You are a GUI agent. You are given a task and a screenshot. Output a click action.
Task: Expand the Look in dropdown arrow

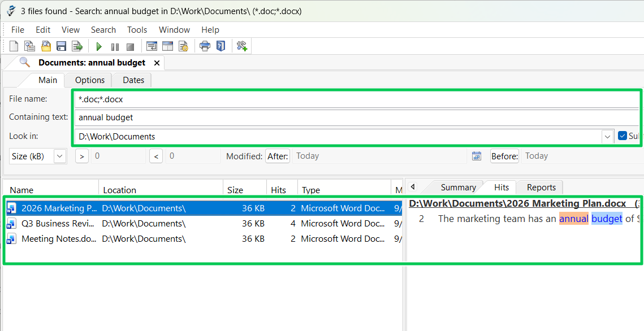click(x=607, y=137)
